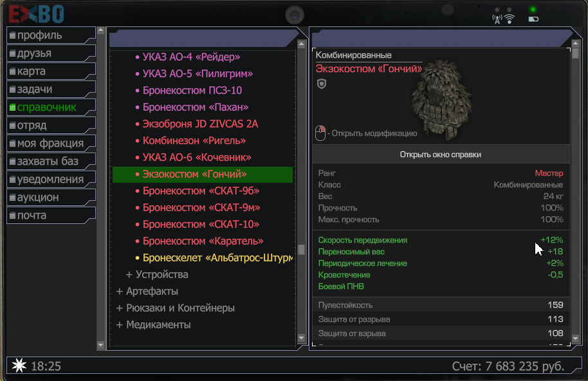This screenshot has height=381, width=588.
Task: Click the Wi-Fi signal icon
Action: [x=510, y=19]
